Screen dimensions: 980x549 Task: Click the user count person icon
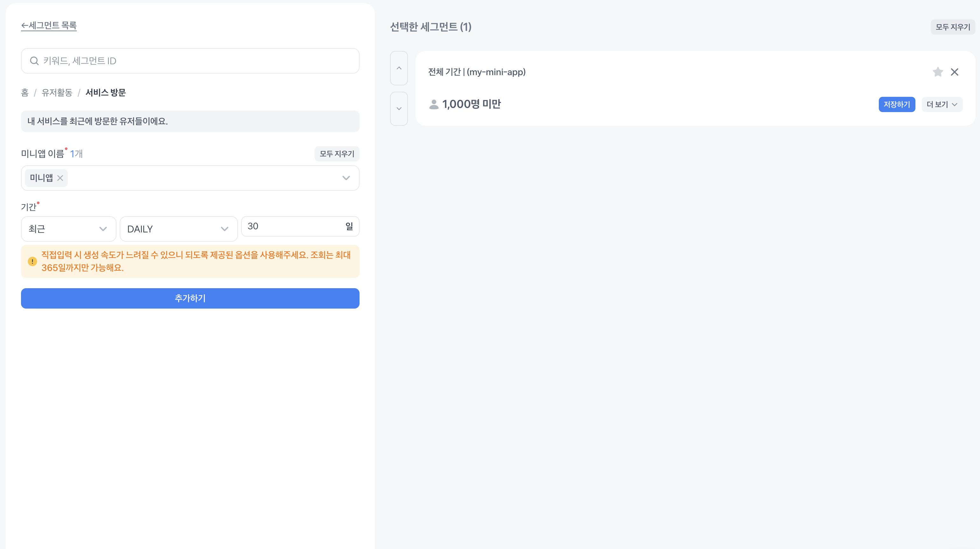click(433, 104)
